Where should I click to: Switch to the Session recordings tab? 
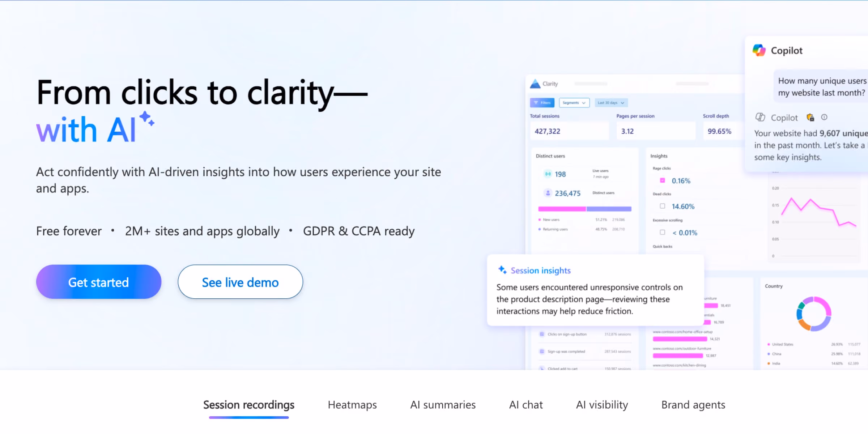coord(249,405)
